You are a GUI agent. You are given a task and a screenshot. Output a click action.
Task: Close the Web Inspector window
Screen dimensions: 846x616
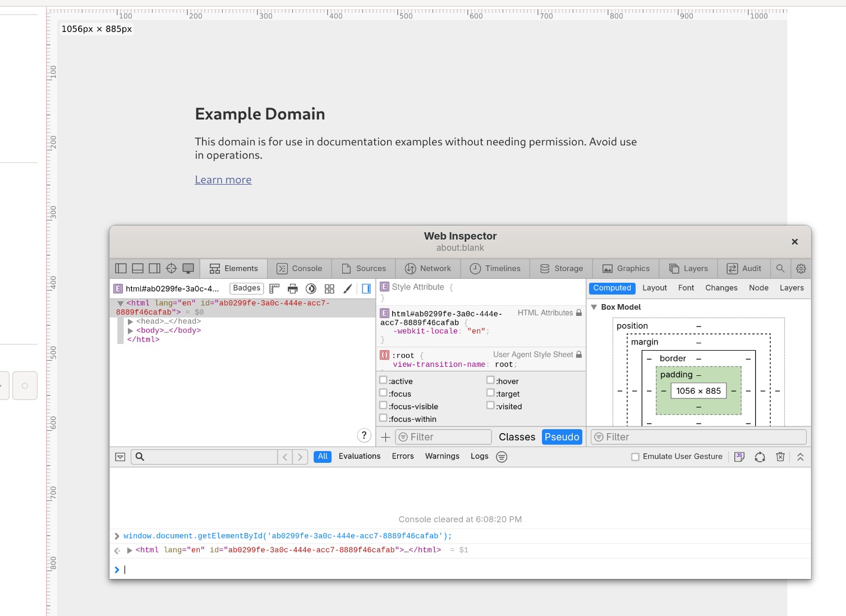tap(794, 242)
